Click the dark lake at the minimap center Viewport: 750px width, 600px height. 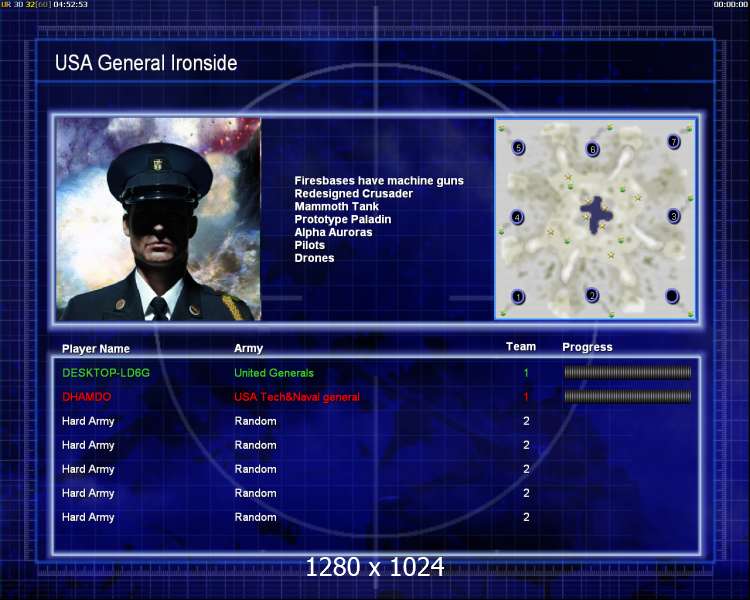tap(597, 214)
